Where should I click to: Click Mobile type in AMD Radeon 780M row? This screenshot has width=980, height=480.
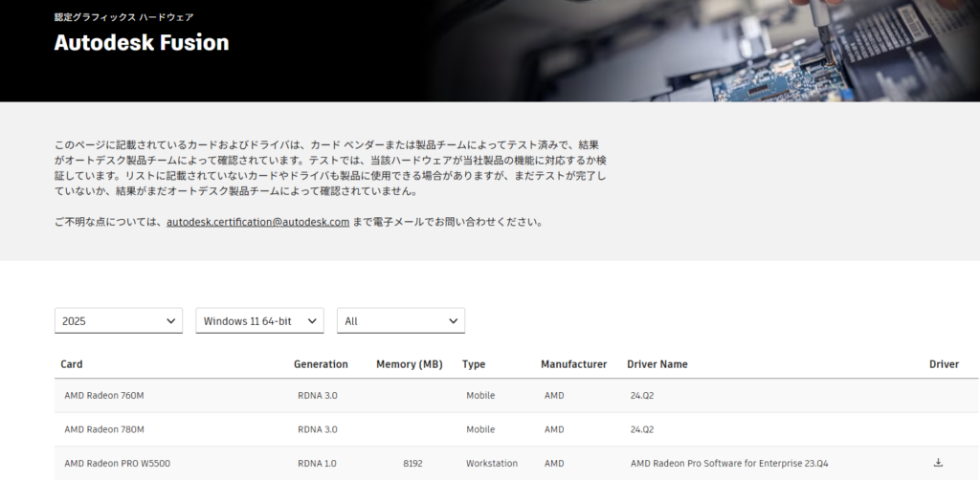[x=480, y=429]
